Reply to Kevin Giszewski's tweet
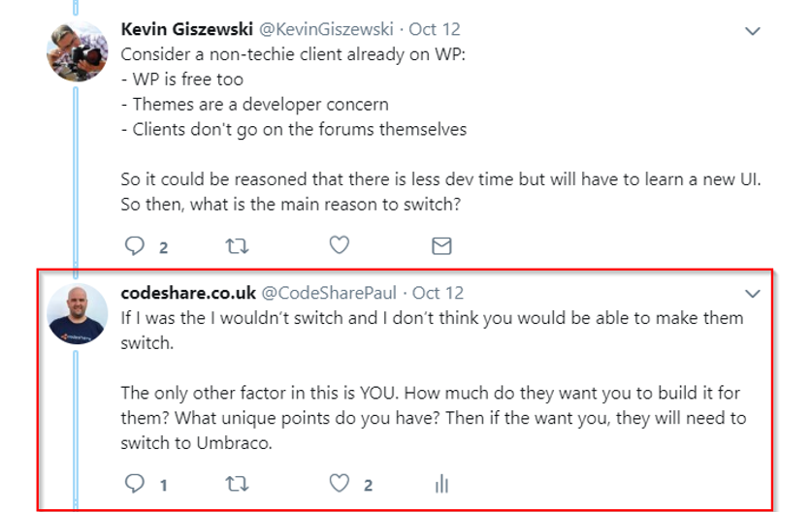812x512 pixels. click(136, 246)
